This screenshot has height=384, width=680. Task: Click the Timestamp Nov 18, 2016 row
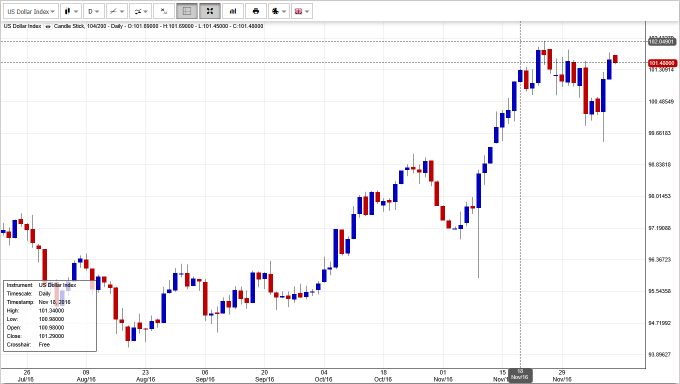(39, 302)
